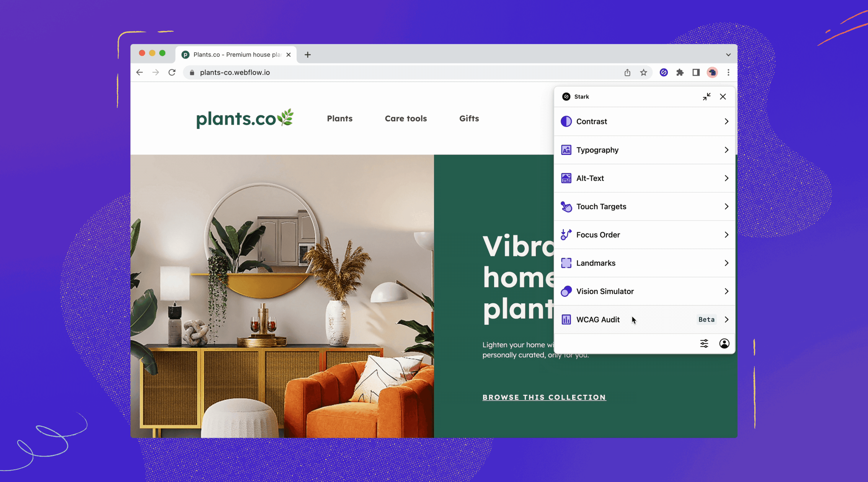Select the Alt-Text checker panel
The image size is (868, 482).
tap(644, 178)
